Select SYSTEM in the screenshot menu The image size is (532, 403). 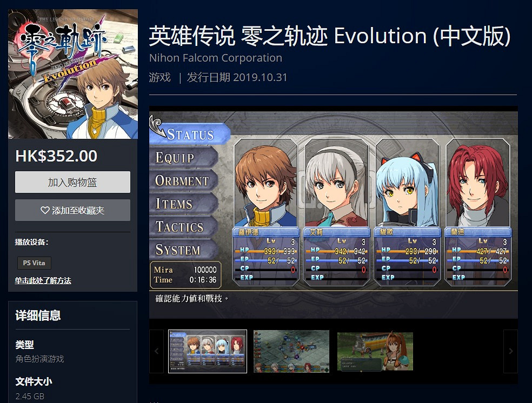pos(183,250)
